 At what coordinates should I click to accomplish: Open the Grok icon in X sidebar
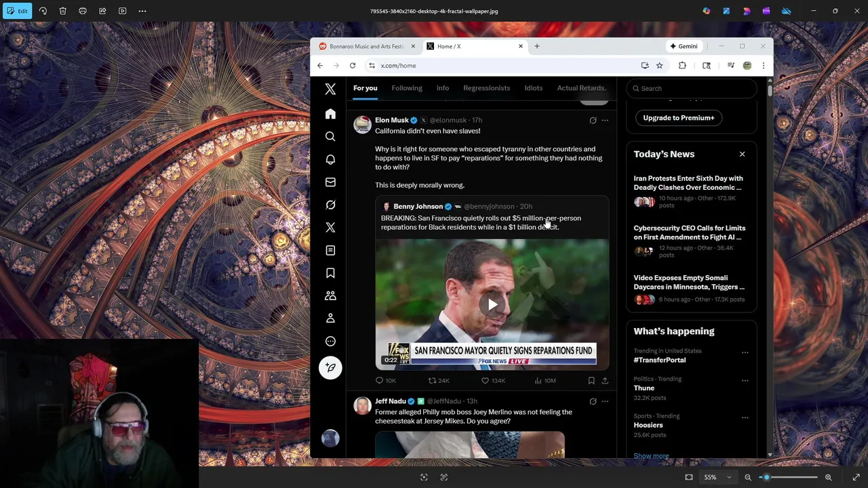pyautogui.click(x=330, y=205)
